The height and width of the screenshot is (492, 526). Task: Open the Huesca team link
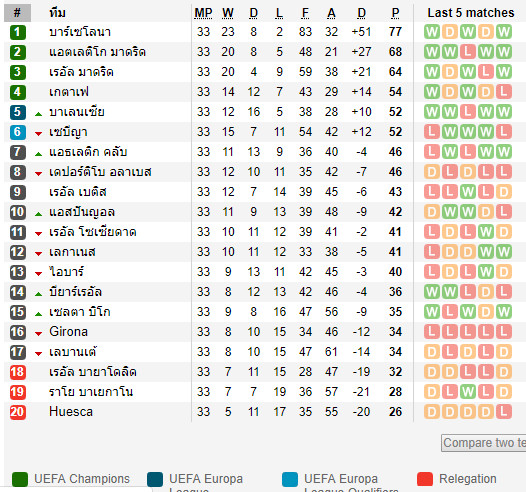[71, 412]
